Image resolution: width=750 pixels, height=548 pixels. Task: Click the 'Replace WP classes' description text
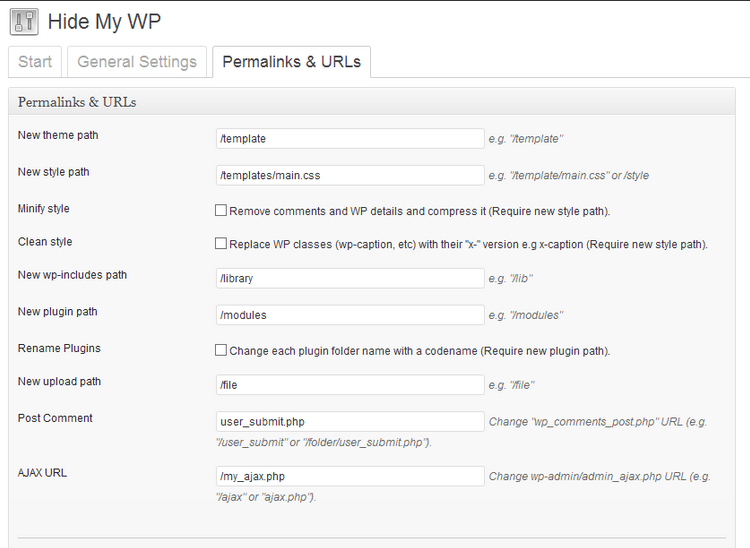click(x=468, y=244)
